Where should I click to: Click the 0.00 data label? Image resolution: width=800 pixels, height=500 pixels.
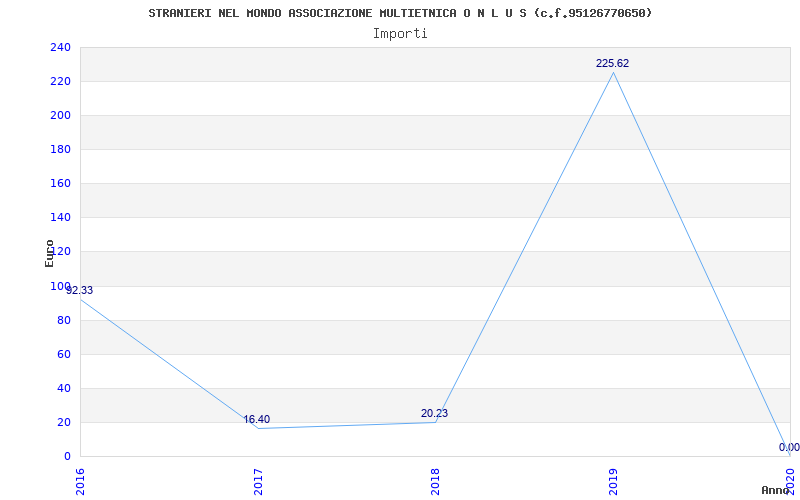[x=789, y=447]
